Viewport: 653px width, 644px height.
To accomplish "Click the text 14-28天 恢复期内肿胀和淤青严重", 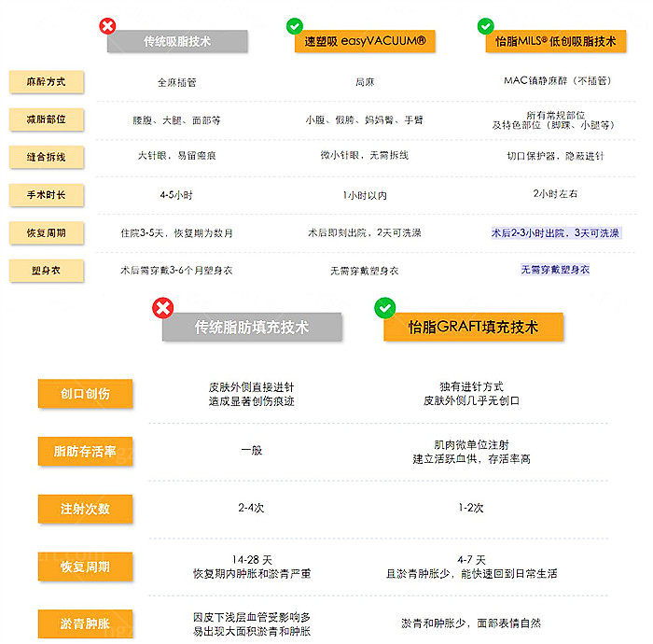I will (252, 567).
